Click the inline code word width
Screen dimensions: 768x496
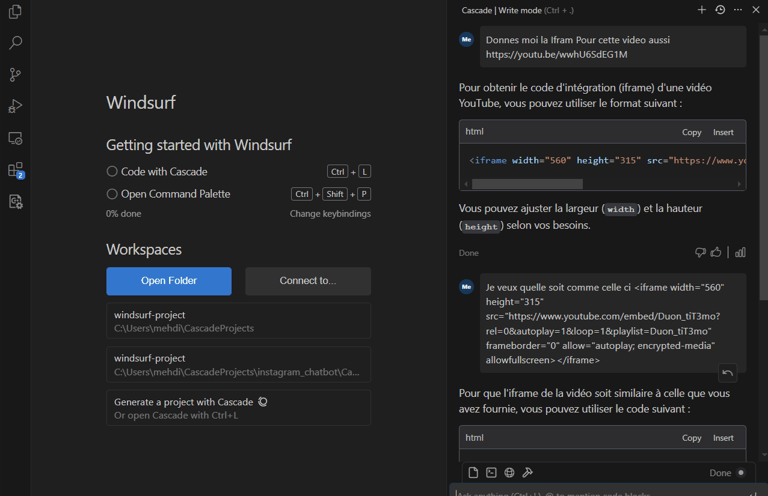pyautogui.click(x=621, y=209)
